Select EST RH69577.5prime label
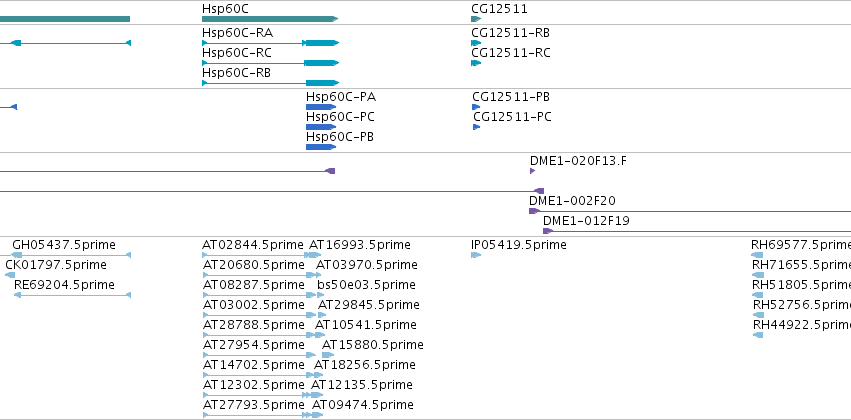This screenshot has width=851, height=420. pyautogui.click(x=801, y=245)
